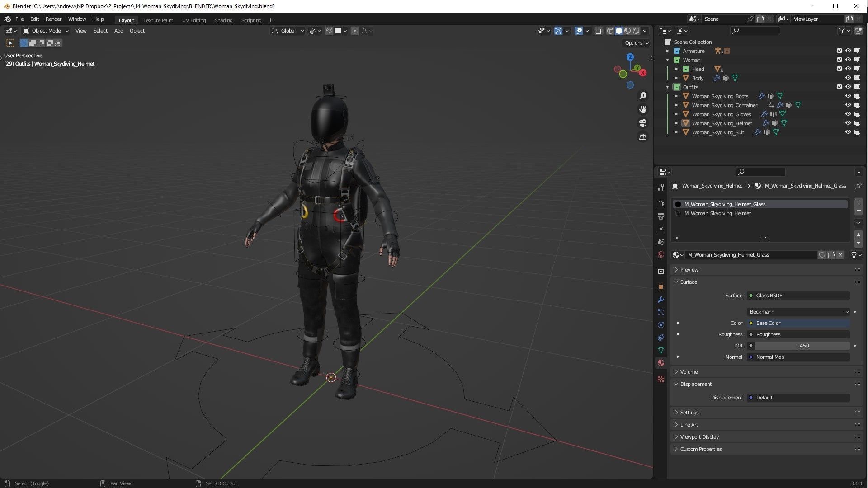Open the Texture properties tab
This screenshot has width=868, height=488.
pyautogui.click(x=661, y=379)
